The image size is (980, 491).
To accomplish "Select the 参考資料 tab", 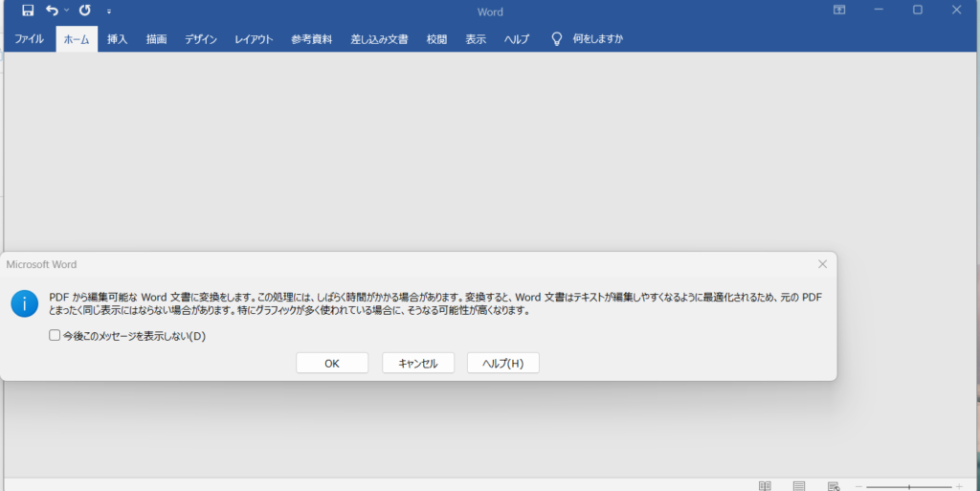I will tap(311, 38).
